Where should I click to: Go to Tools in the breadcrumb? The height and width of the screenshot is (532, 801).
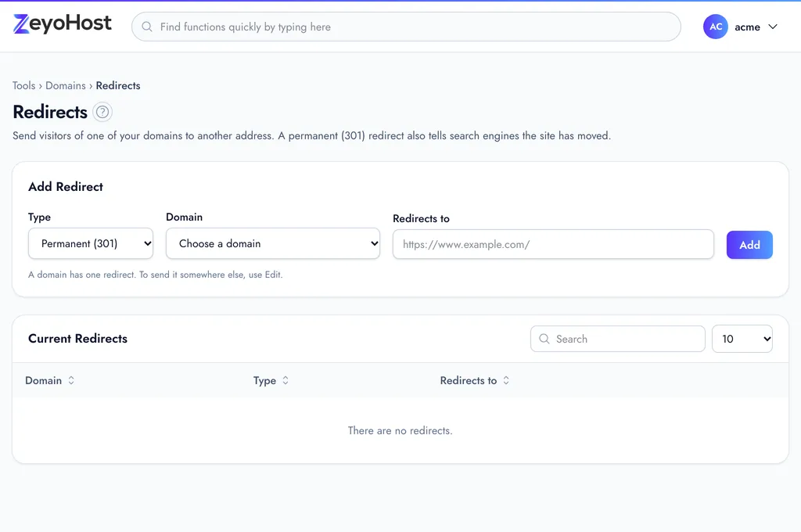tap(24, 85)
